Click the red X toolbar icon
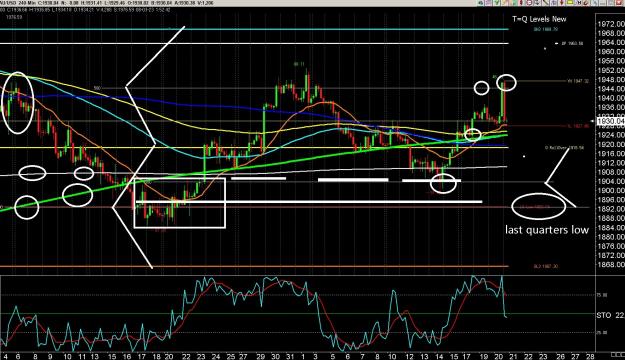The height and width of the screenshot is (360, 625). click(x=618, y=2)
